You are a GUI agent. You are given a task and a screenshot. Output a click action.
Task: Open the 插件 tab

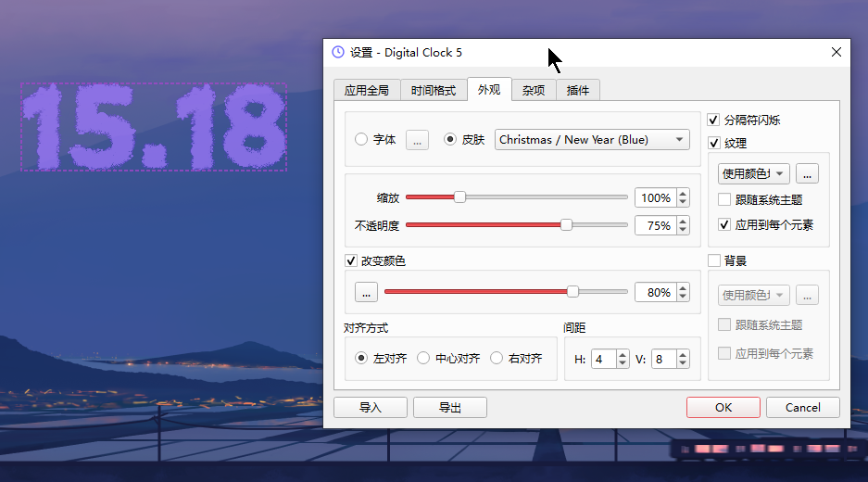point(578,90)
